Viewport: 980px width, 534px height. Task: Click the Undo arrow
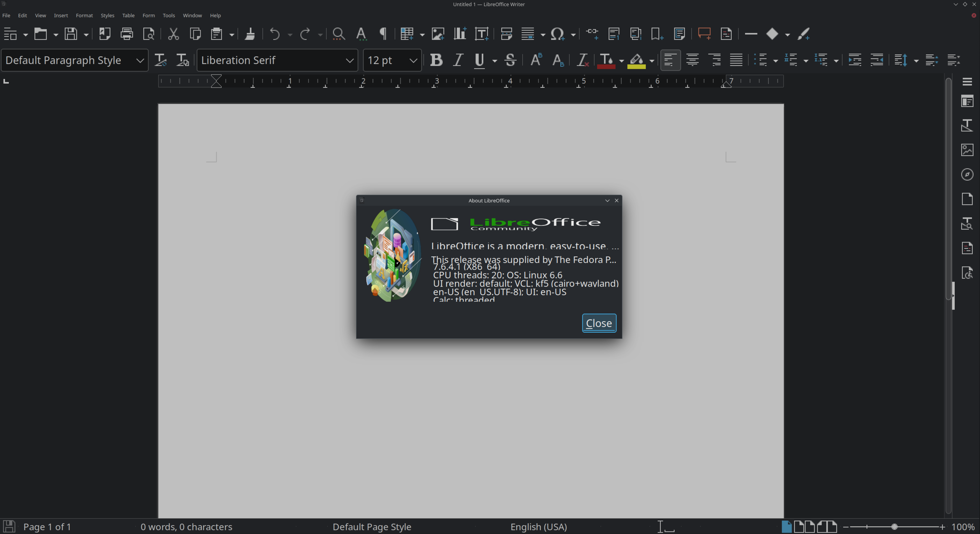[275, 34]
